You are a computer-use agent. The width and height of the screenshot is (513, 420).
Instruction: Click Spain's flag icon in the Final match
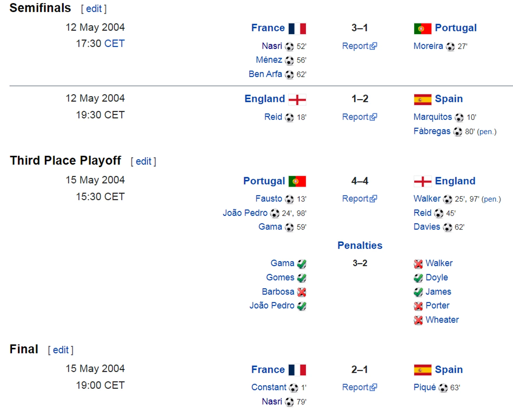click(422, 370)
